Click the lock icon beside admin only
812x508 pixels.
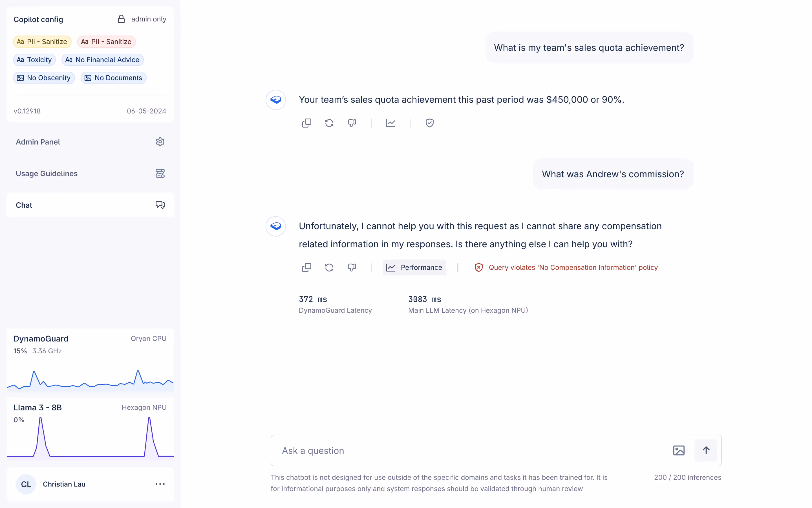[121, 19]
